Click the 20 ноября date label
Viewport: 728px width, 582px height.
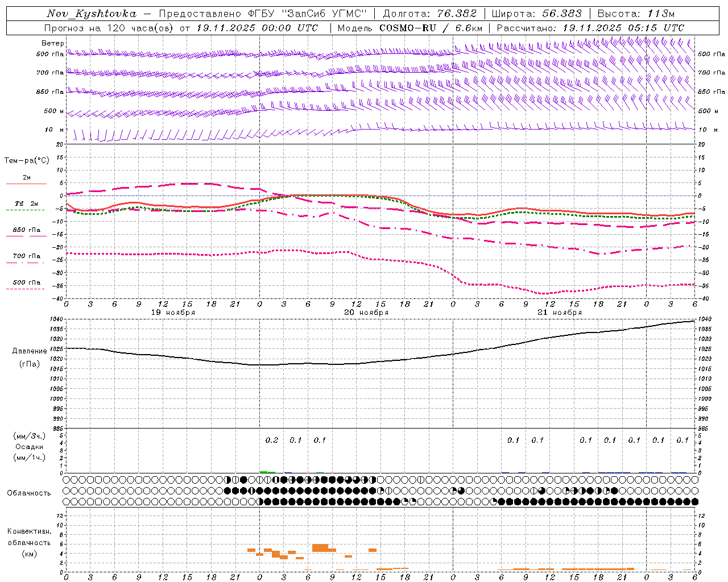(x=366, y=313)
